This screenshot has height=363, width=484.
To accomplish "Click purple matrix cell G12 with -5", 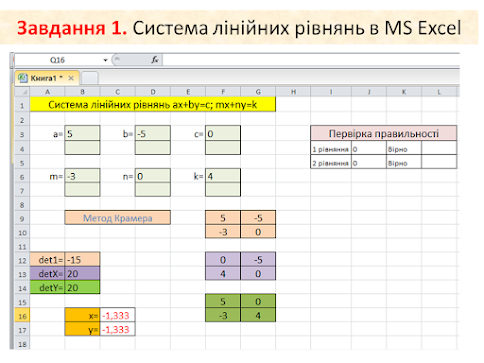I will pos(258,260).
